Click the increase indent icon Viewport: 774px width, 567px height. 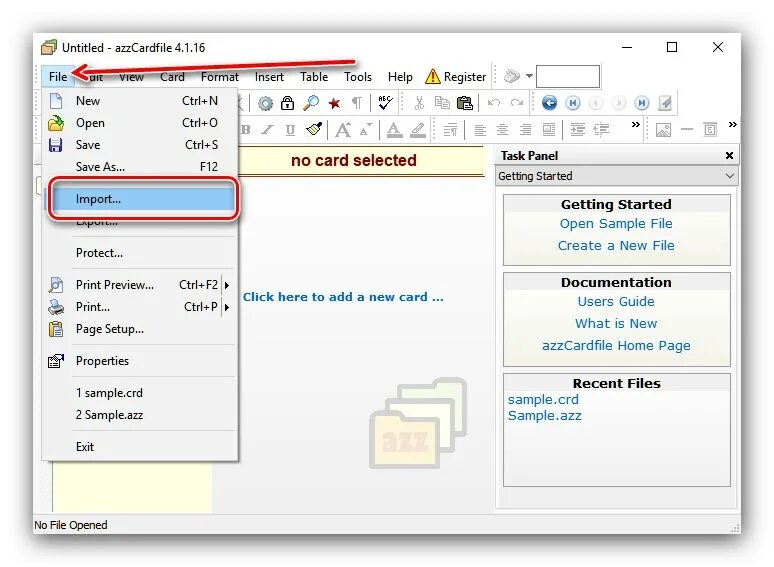(578, 130)
